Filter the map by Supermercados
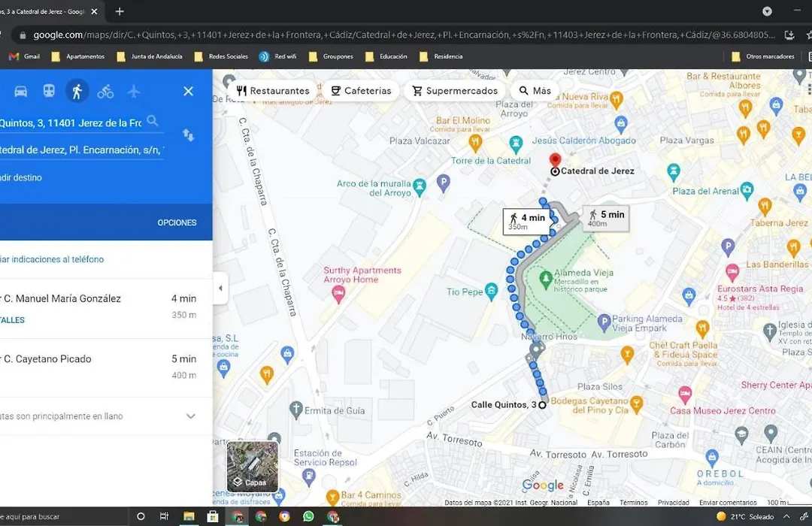This screenshot has width=812, height=526. (x=455, y=91)
